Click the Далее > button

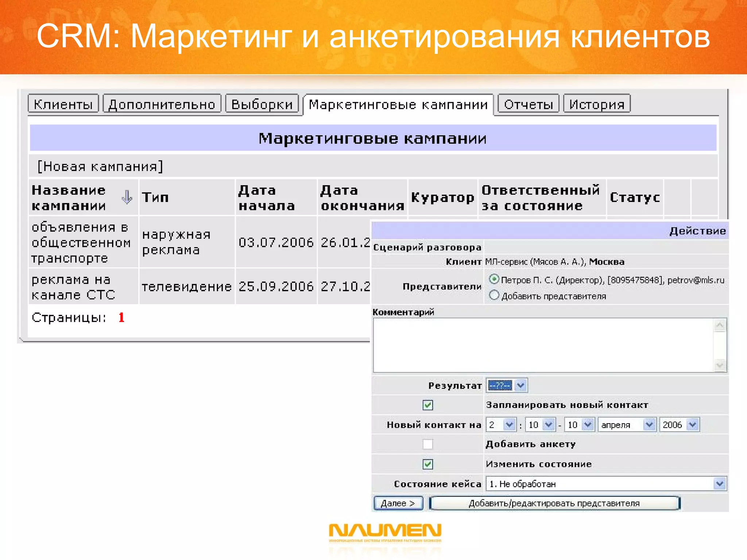[x=398, y=503]
